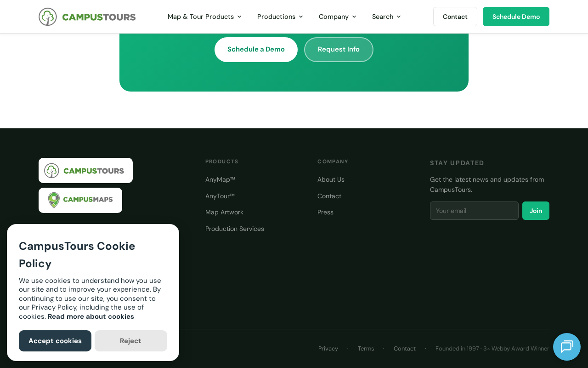Click the white Schedule a Demo button
This screenshot has width=588, height=368.
point(256,50)
